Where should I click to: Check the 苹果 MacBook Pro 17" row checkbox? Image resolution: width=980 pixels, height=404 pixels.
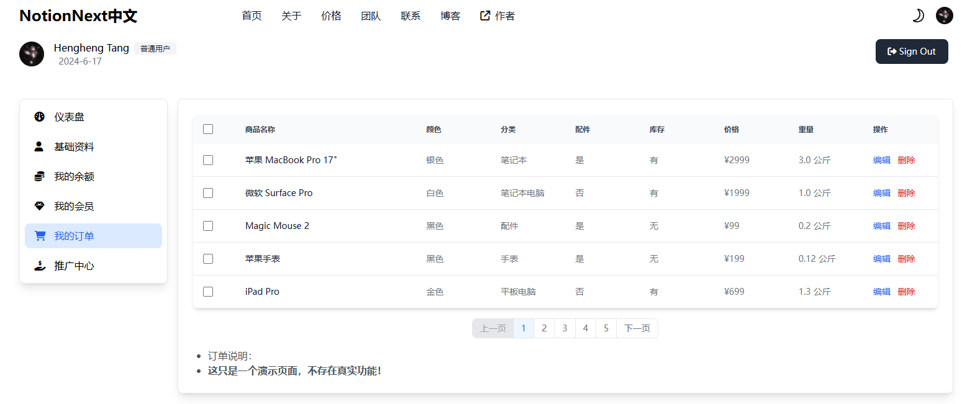coord(208,160)
